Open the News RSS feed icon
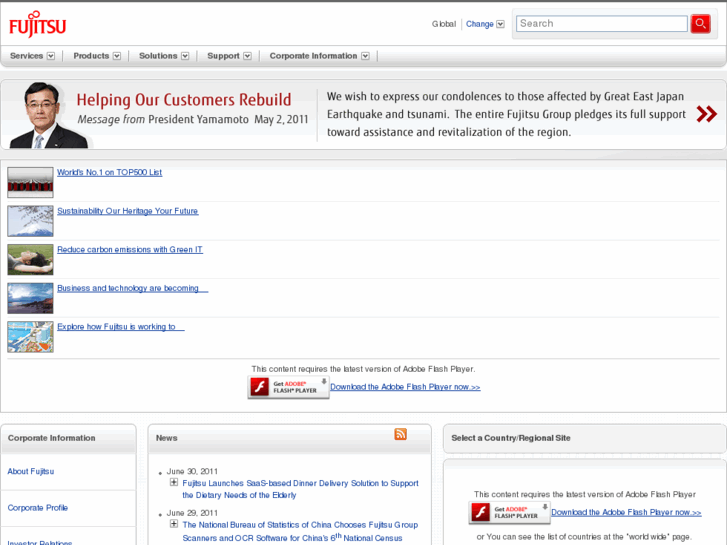This screenshot has height=545, width=727. (x=400, y=434)
